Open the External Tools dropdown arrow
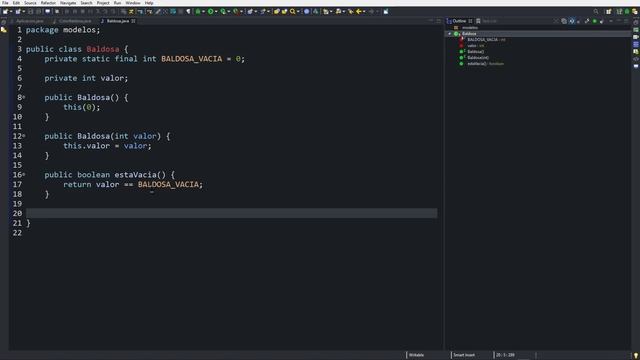 242,11
